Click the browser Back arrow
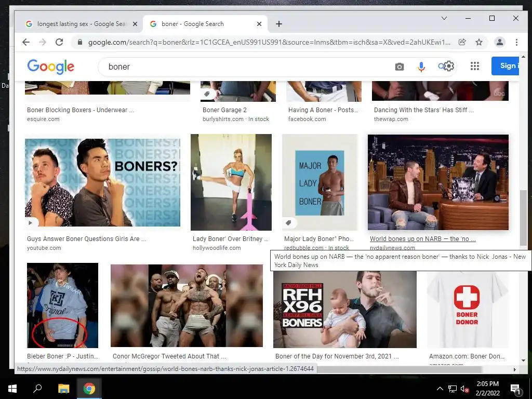The height and width of the screenshot is (399, 532). tap(26, 42)
